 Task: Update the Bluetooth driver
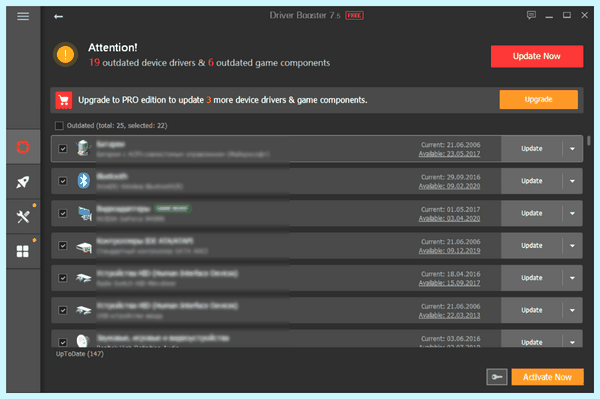click(x=532, y=181)
